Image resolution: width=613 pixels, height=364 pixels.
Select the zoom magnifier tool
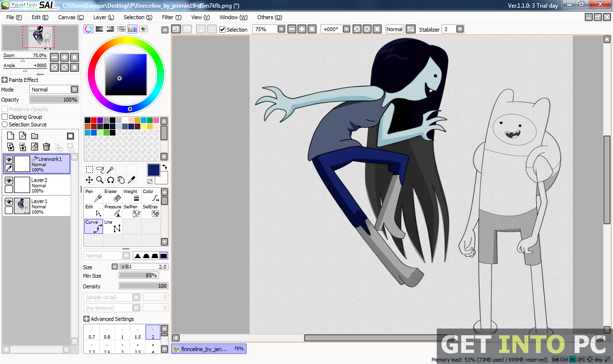pos(100,180)
